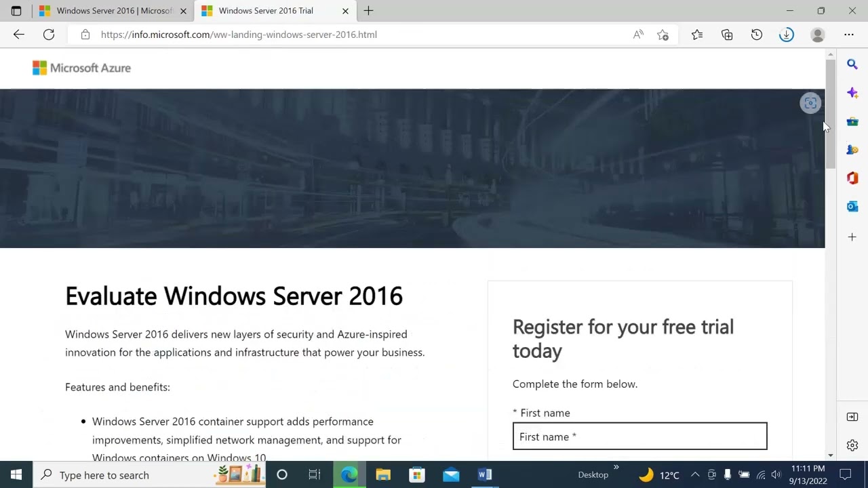The height and width of the screenshot is (488, 868).
Task: Toggle the sidebar hide button
Action: pos(852,417)
